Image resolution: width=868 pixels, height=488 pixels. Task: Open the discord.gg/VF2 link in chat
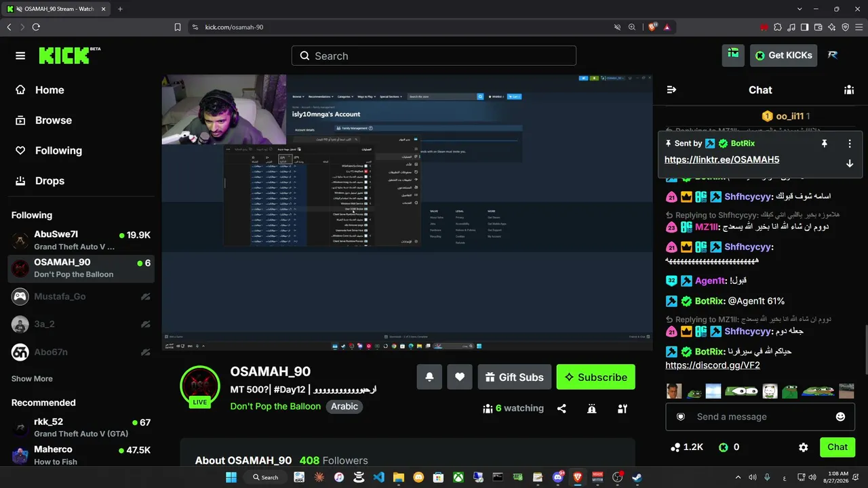[713, 365]
